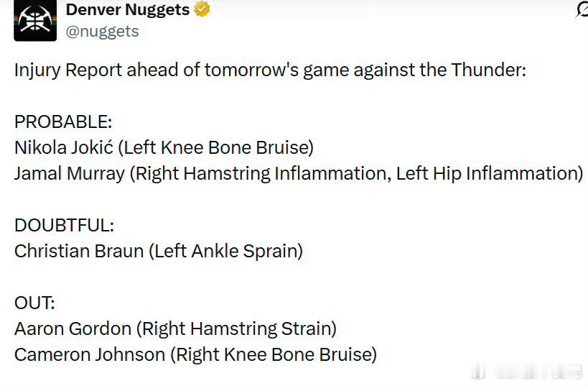This screenshot has height=386, width=588.
Task: Click the blurred watermark at bottom right
Action: tap(531, 372)
